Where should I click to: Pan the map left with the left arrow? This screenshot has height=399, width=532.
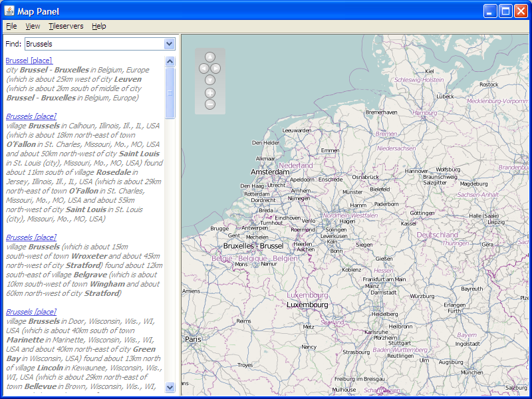coord(204,68)
